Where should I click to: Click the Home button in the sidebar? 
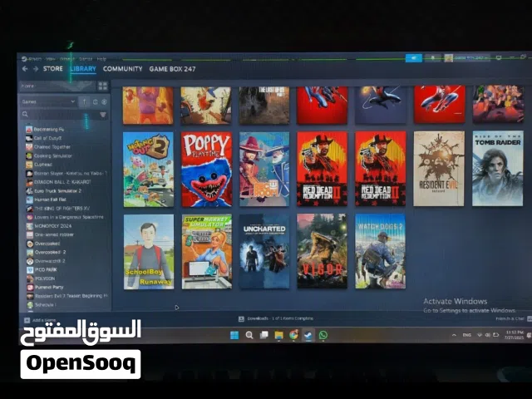coord(57,86)
